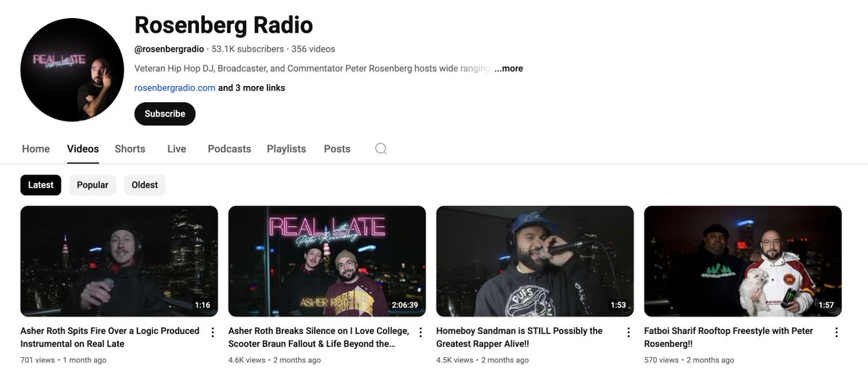Click '570 views • 2 months ago' text
The image size is (868, 376).
(689, 360)
